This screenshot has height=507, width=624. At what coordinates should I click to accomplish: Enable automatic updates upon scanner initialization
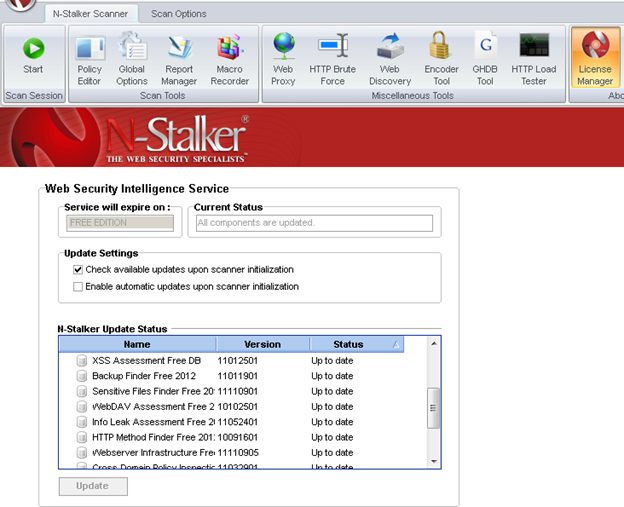coord(78,287)
